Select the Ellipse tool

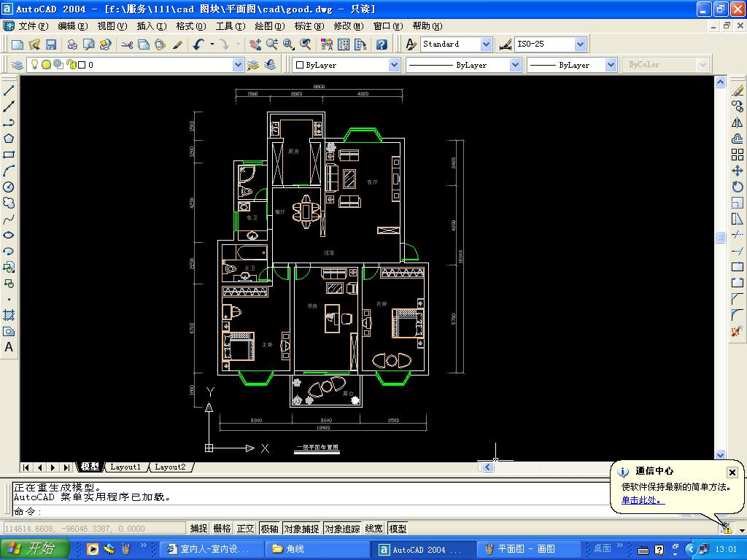(x=9, y=236)
